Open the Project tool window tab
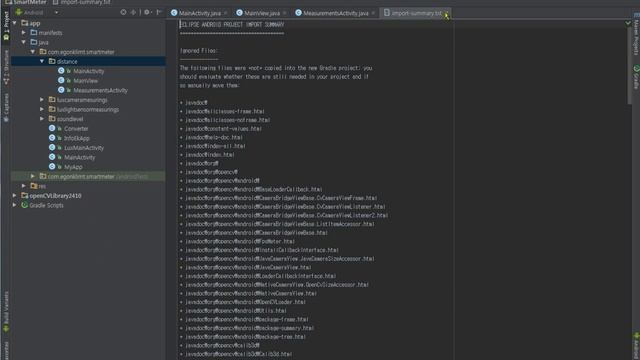The width and height of the screenshot is (640, 360). [6, 25]
